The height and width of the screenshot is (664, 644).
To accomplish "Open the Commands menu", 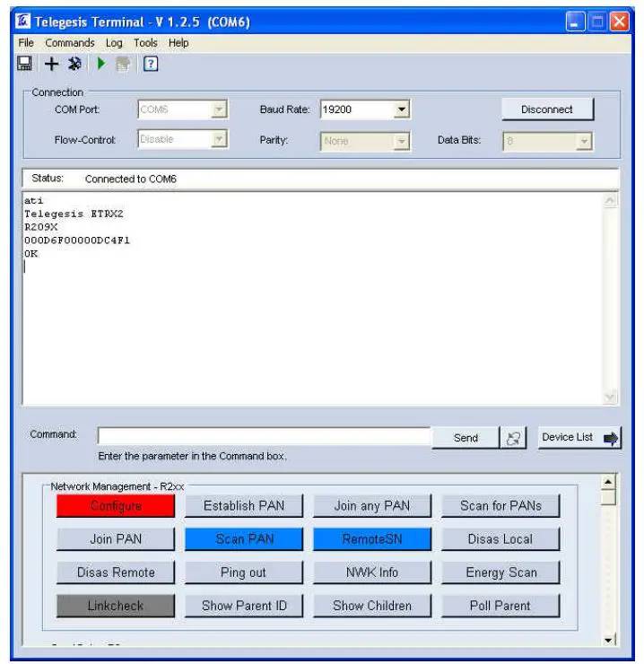I will click(70, 43).
